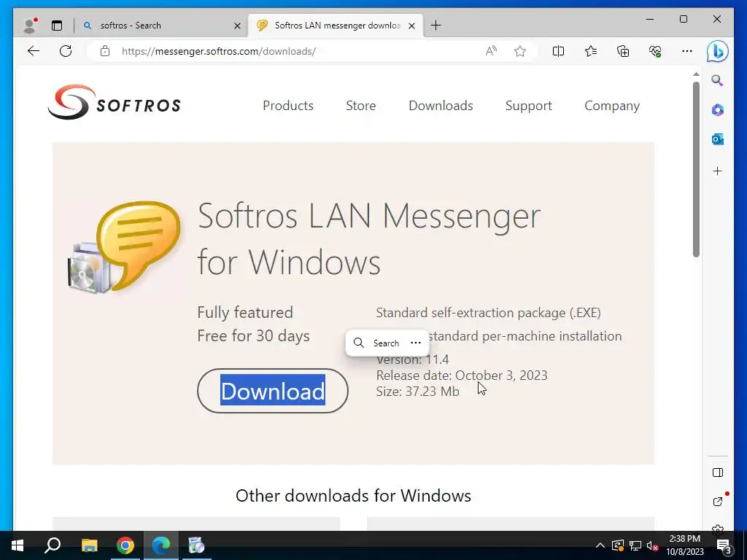This screenshot has width=747, height=560.
Task: Open the Products menu
Action: [x=288, y=105]
